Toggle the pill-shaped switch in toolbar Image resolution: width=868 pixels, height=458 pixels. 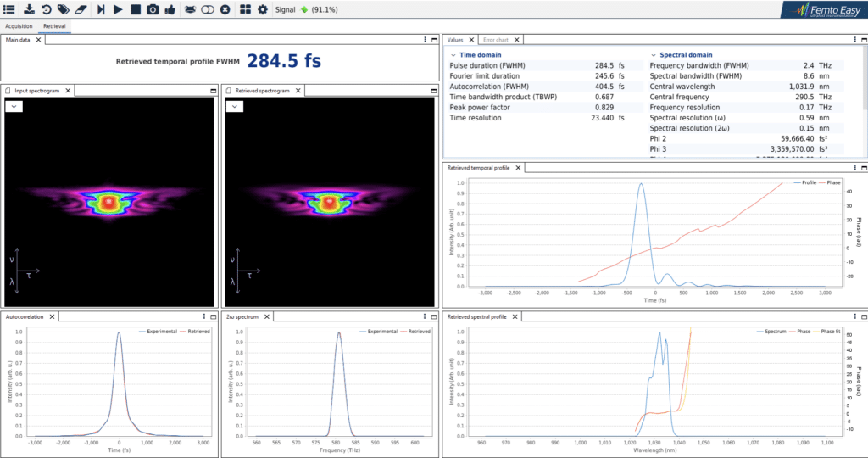pyautogui.click(x=208, y=9)
